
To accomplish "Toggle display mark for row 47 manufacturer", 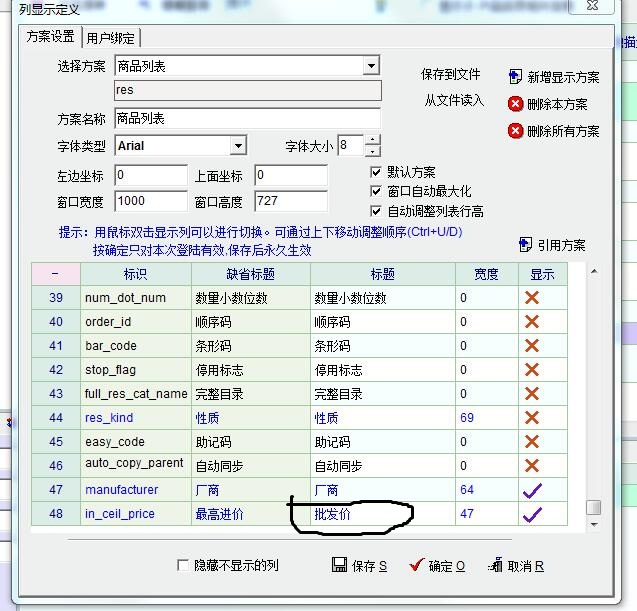I will 532,490.
